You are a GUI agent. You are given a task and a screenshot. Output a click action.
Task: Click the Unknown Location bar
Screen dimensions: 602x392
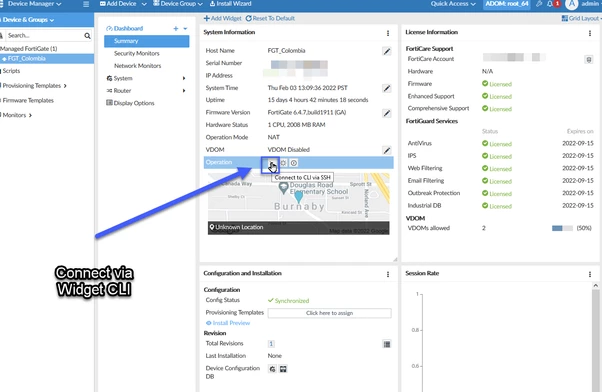(x=299, y=228)
